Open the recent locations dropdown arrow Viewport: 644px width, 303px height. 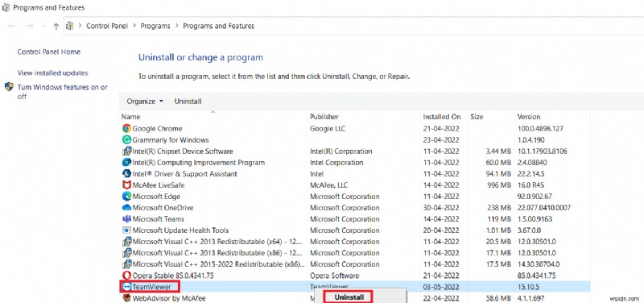coord(44,27)
